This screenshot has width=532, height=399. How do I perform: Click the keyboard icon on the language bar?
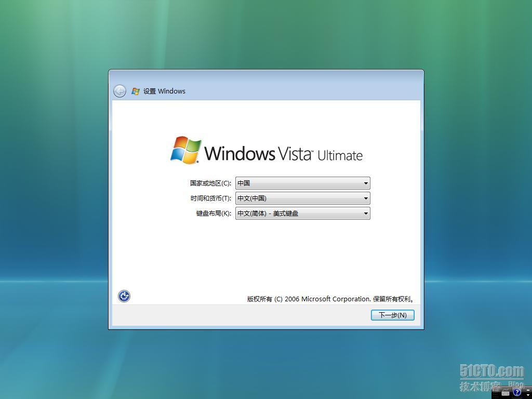tap(506, 393)
